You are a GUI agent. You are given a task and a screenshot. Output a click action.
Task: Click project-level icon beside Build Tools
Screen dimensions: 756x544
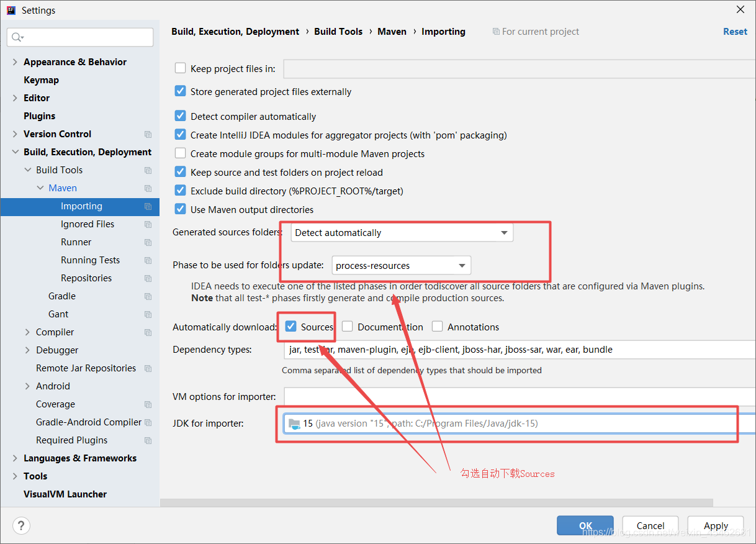(148, 170)
